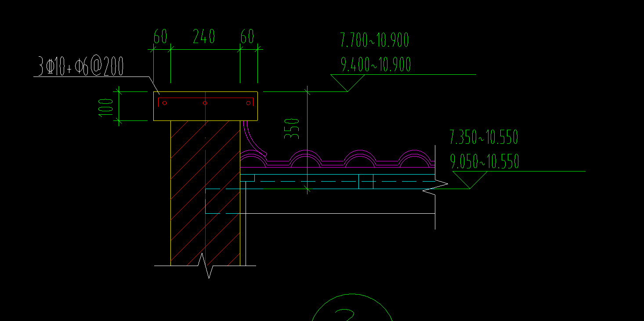Image resolution: width=644 pixels, height=321 pixels.
Task: Click the 240 dimension text
Action: pyautogui.click(x=204, y=36)
